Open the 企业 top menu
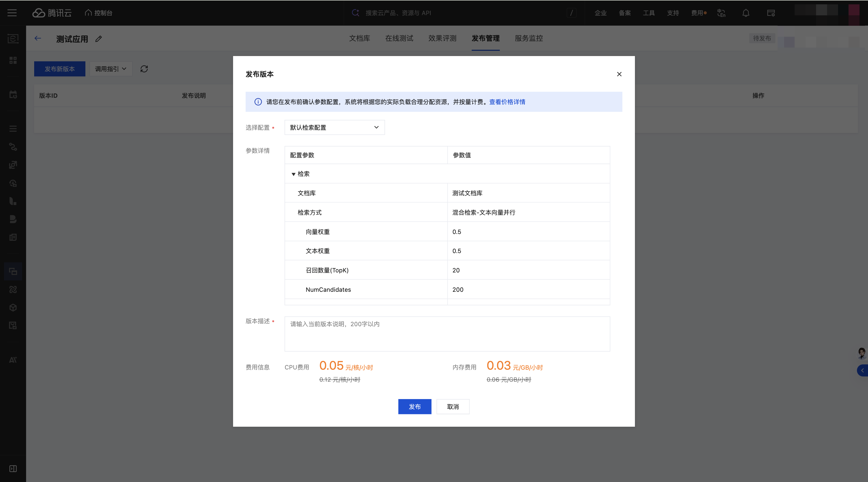The width and height of the screenshot is (868, 482). [x=601, y=13]
